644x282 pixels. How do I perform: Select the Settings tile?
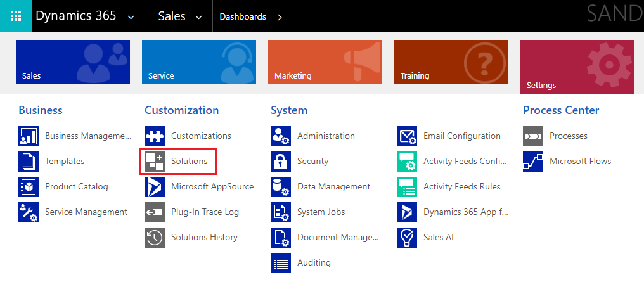pyautogui.click(x=577, y=67)
